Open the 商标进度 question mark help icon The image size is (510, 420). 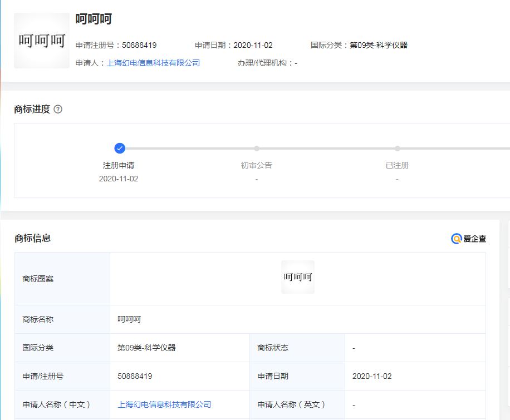tap(58, 109)
